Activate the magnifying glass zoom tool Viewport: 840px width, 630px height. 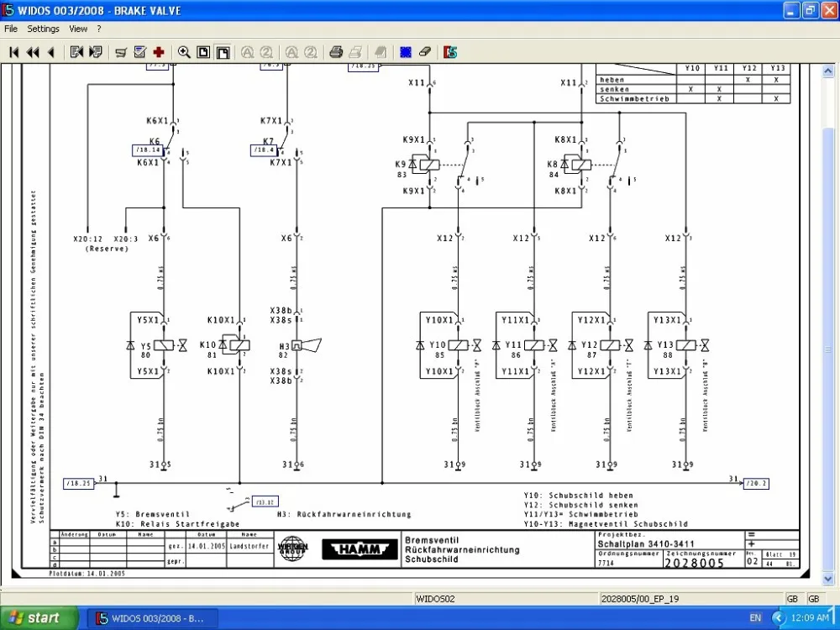click(184, 52)
